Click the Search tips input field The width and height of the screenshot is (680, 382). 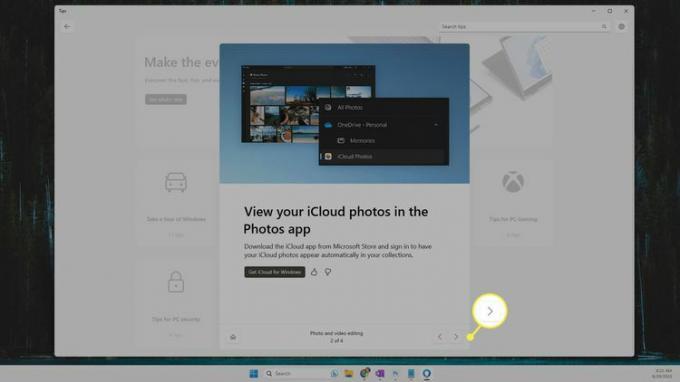[x=523, y=26]
